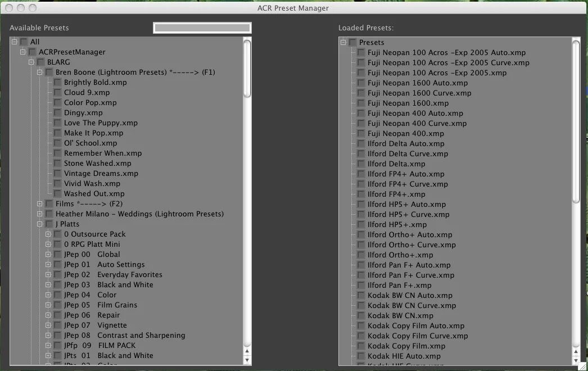Image resolution: width=588 pixels, height=371 pixels.
Task: Select JPep 06 Repair folder row
Action: point(92,315)
